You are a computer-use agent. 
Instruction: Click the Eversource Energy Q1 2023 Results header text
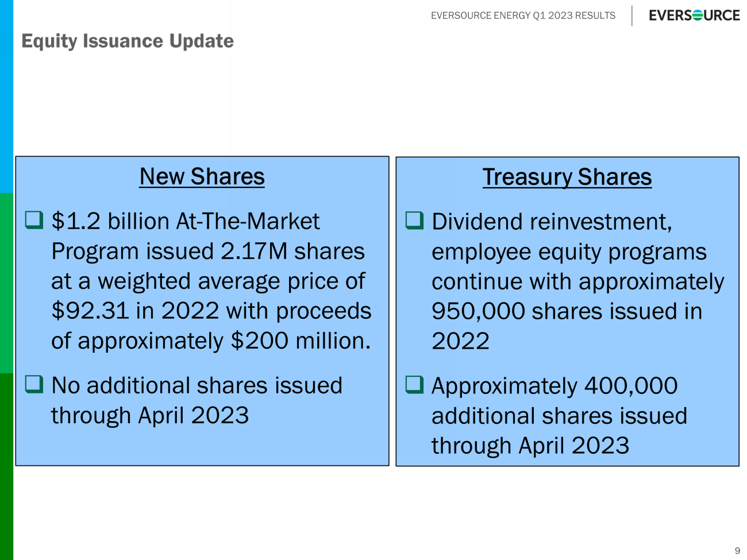(523, 16)
